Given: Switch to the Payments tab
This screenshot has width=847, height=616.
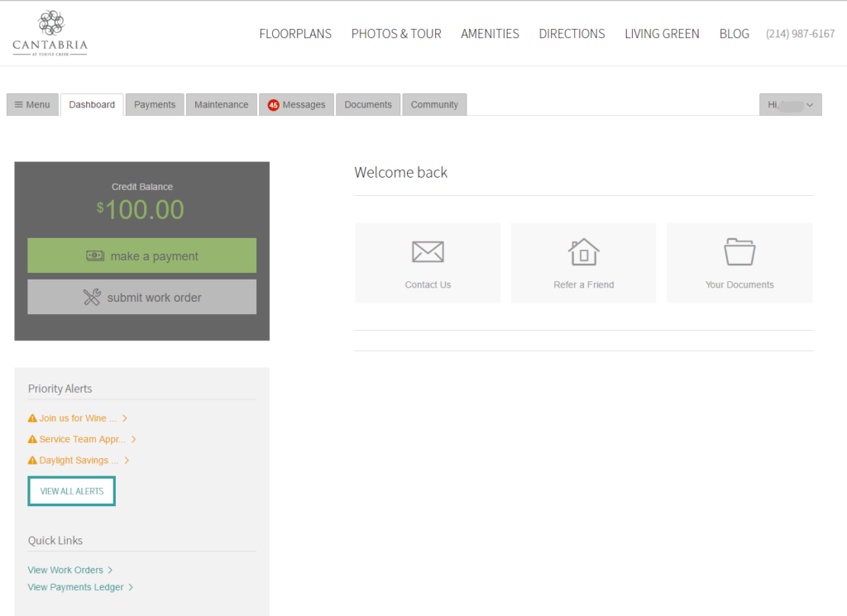Looking at the screenshot, I should (154, 104).
